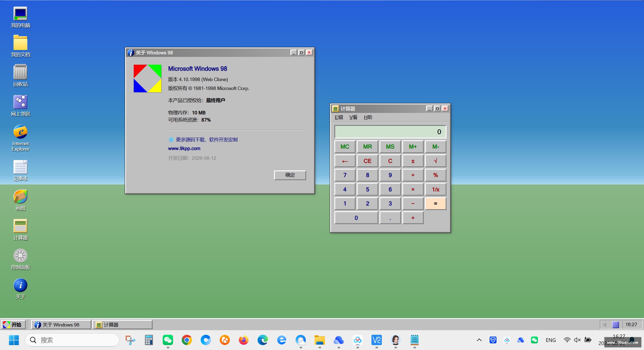The width and height of the screenshot is (644, 350).
Task: Open Firefox from the taskbar
Action: [244, 340]
